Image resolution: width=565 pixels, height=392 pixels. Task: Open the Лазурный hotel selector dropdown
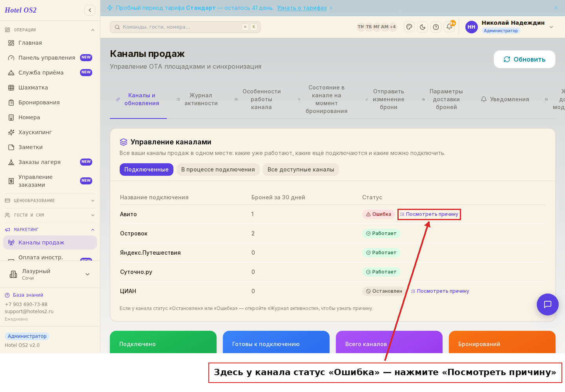(50, 274)
